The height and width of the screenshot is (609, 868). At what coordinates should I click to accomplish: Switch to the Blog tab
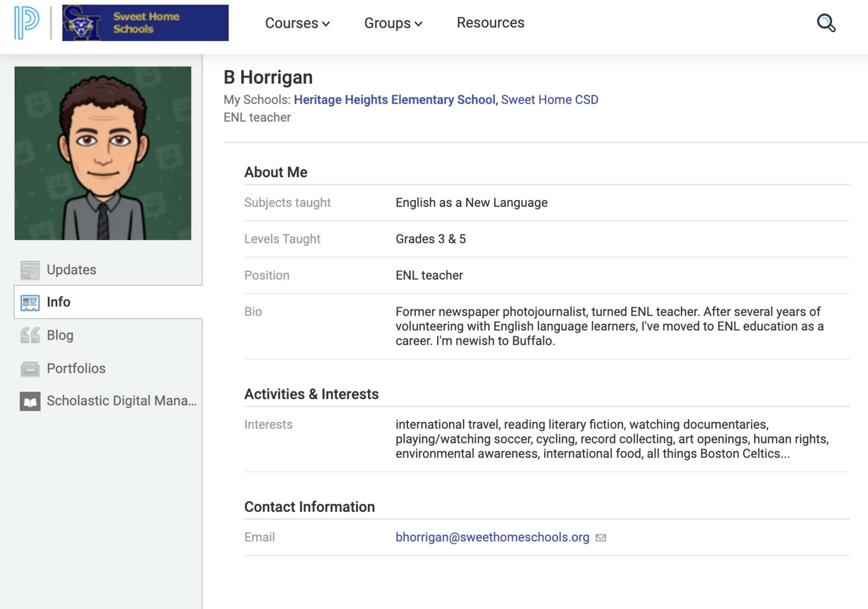tap(60, 335)
